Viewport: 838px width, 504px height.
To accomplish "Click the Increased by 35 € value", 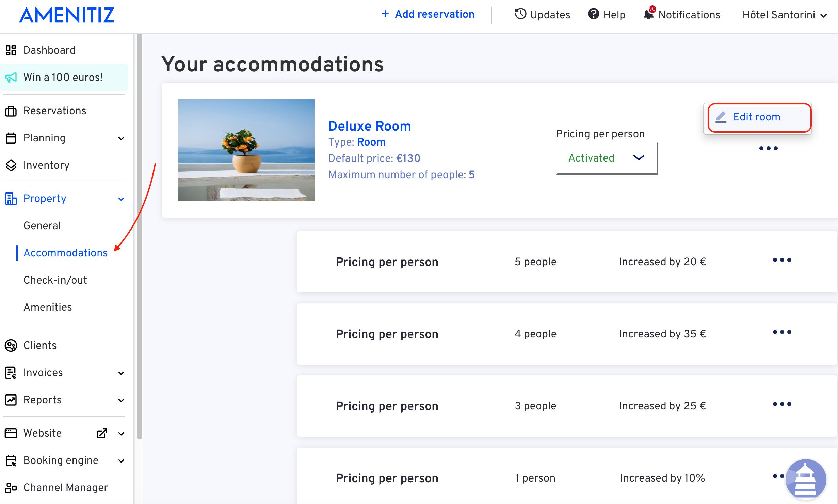I will (662, 334).
